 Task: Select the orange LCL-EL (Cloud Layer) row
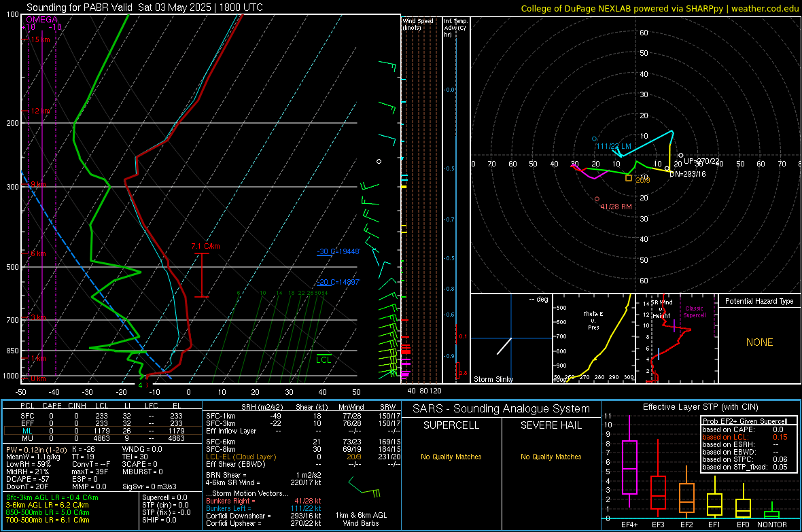(x=303, y=457)
